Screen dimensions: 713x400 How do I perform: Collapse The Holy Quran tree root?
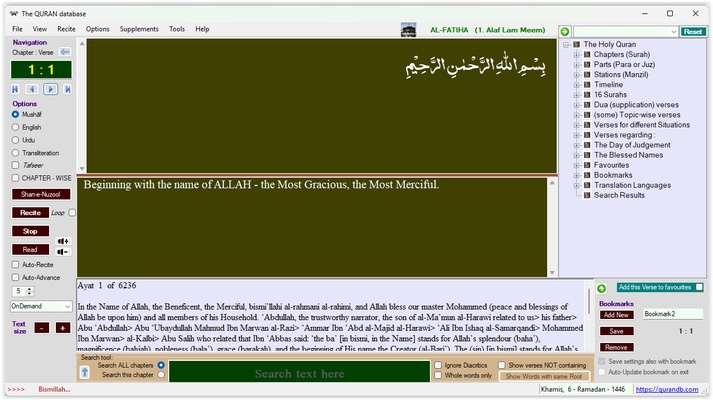pyautogui.click(x=566, y=45)
